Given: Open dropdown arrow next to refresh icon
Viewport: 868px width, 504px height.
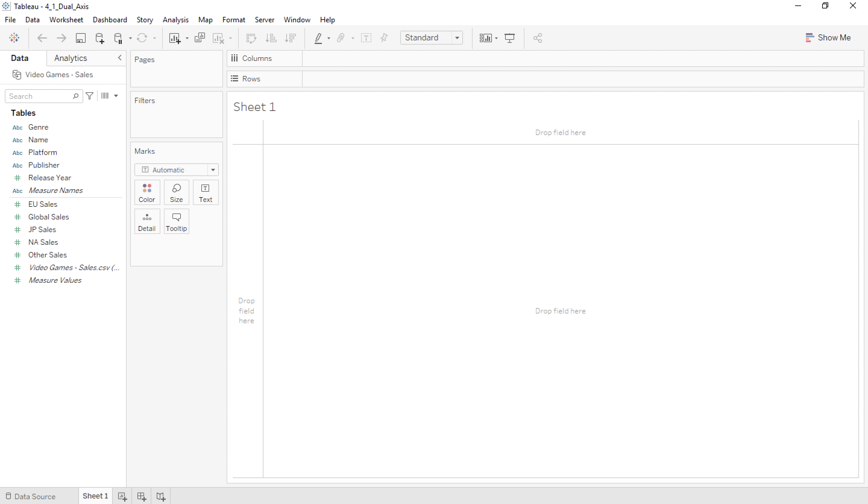Looking at the screenshot, I should click(154, 38).
